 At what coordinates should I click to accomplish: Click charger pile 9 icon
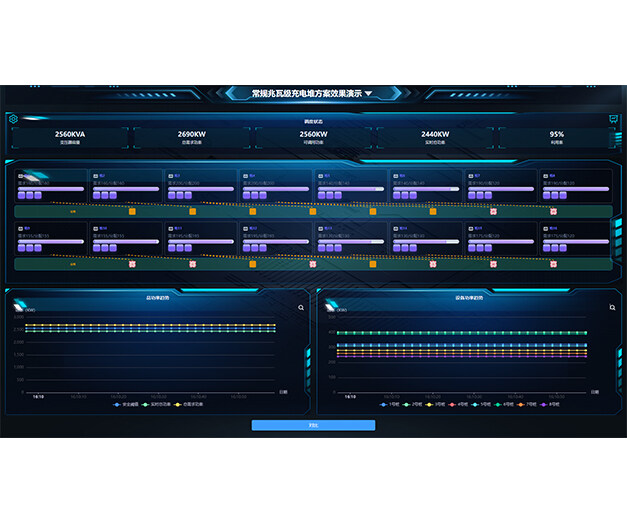tap(20, 229)
